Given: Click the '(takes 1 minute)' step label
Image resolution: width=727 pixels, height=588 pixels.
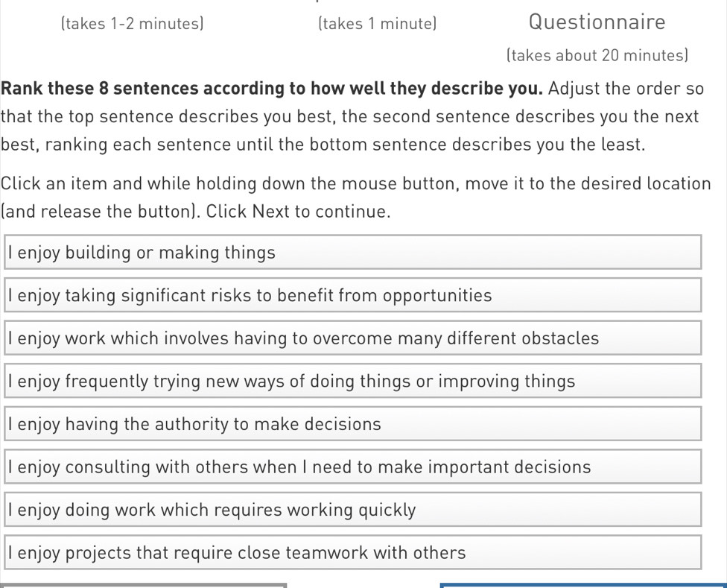Looking at the screenshot, I should pos(377,23).
